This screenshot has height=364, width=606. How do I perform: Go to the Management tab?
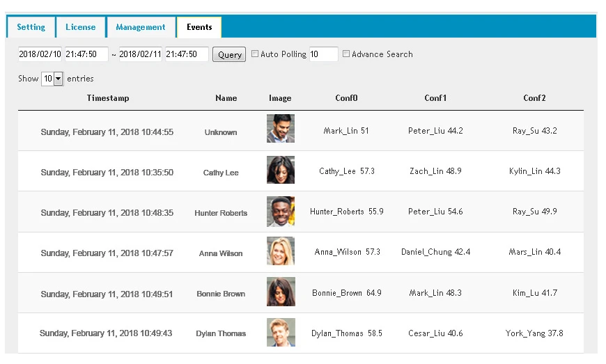pyautogui.click(x=141, y=27)
